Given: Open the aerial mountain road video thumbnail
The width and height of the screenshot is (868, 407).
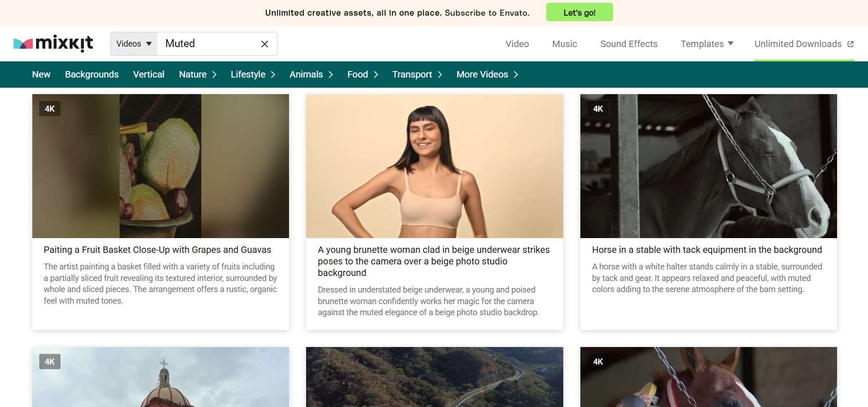Looking at the screenshot, I should (434, 377).
